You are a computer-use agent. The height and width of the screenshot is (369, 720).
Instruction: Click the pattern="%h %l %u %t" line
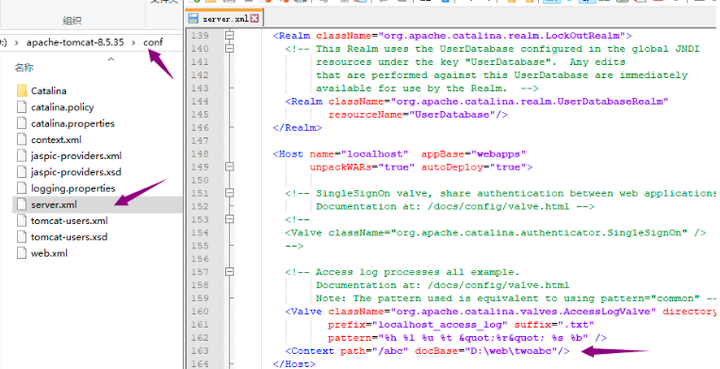[467, 338]
